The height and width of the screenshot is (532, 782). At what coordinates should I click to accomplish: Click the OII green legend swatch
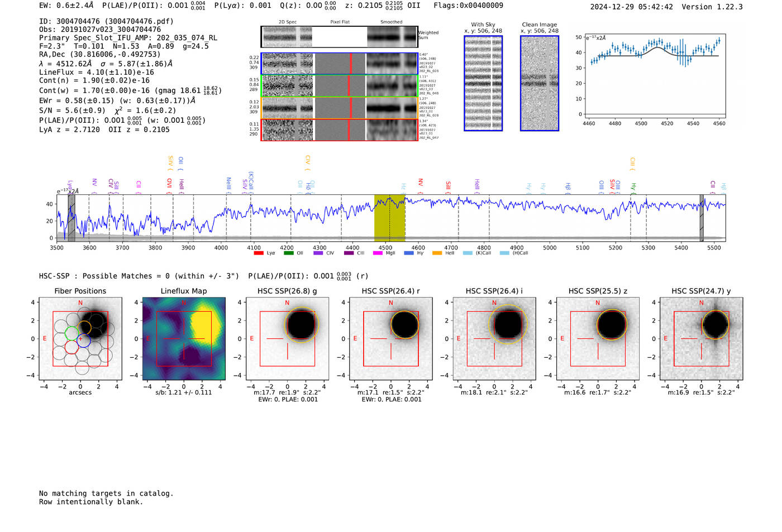(288, 253)
